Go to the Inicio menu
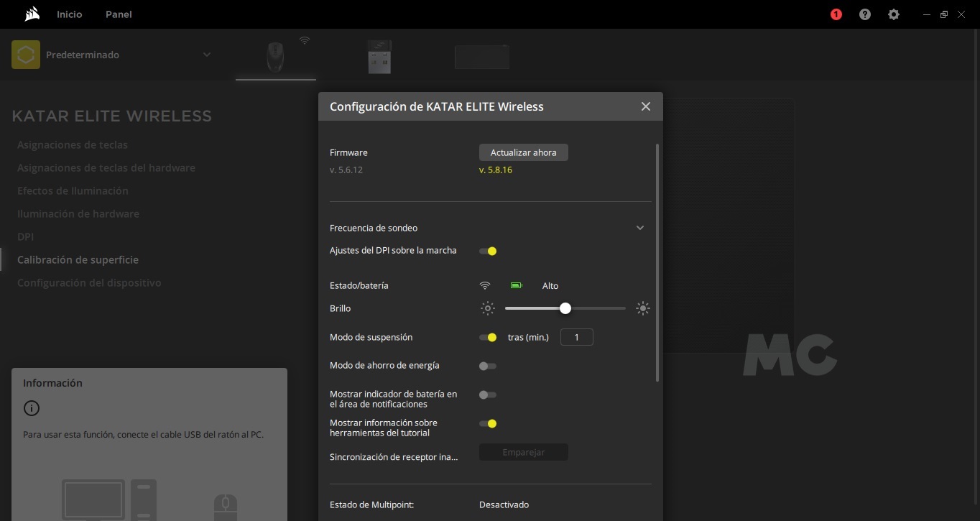This screenshot has height=521, width=980. pyautogui.click(x=70, y=14)
